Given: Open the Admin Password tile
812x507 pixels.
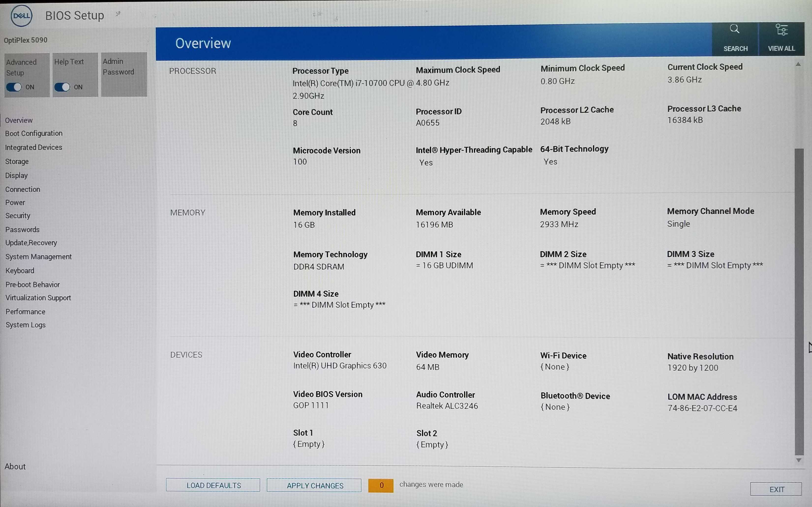Looking at the screenshot, I should tap(124, 75).
